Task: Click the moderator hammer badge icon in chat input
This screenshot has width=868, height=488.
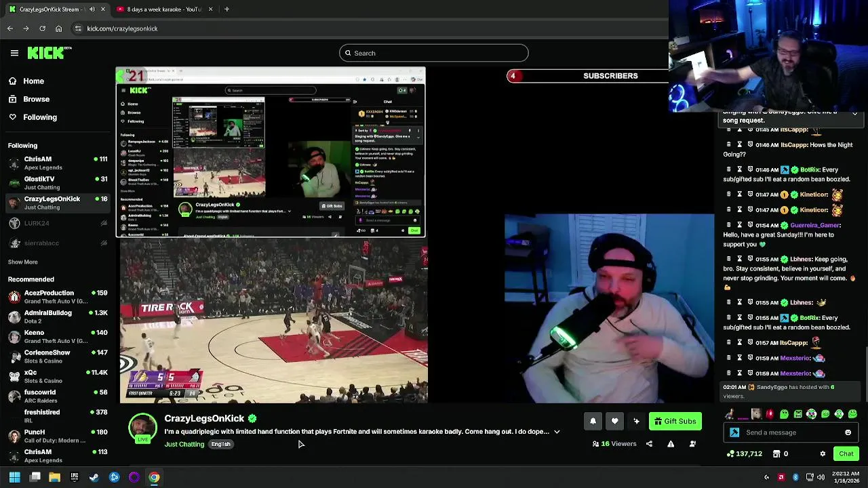Action: (734, 432)
